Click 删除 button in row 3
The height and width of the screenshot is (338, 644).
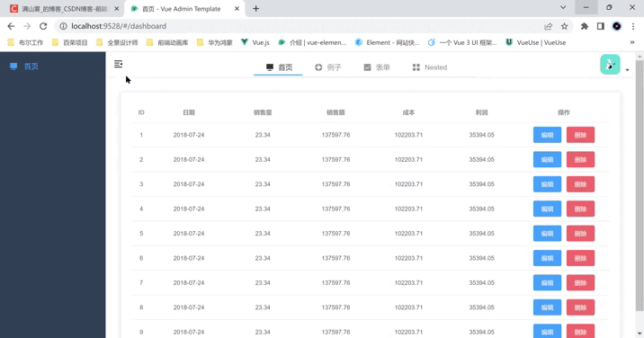pyautogui.click(x=580, y=184)
